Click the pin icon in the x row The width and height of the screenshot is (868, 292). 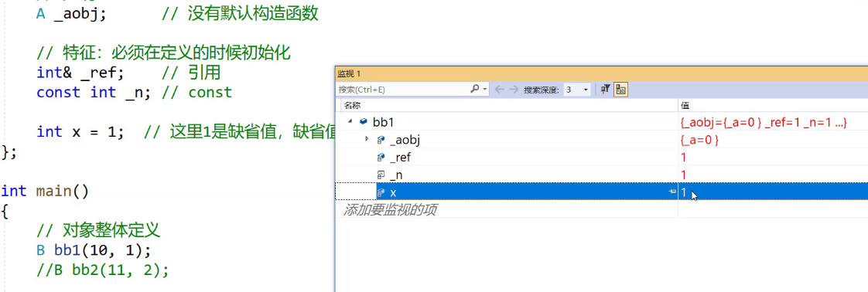pyautogui.click(x=672, y=192)
